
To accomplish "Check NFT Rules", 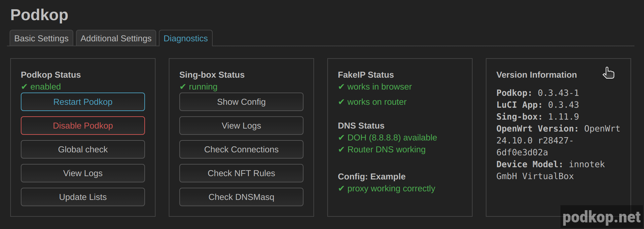I will (x=241, y=173).
